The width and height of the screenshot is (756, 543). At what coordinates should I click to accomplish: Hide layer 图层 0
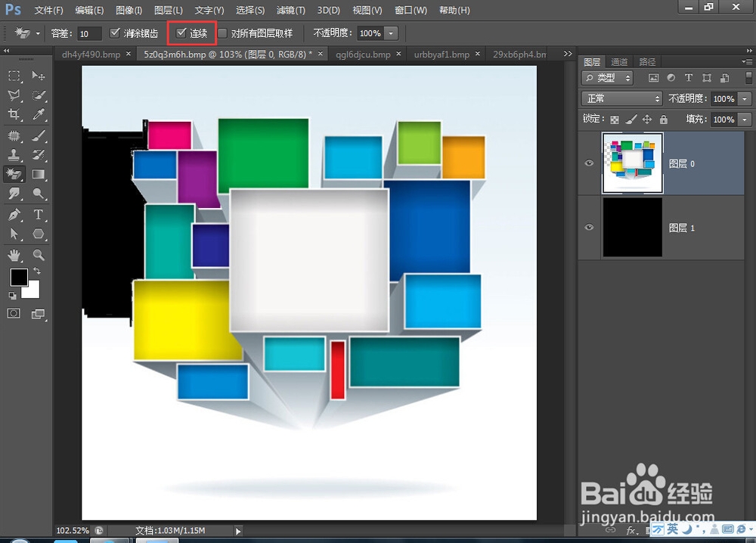tap(589, 163)
